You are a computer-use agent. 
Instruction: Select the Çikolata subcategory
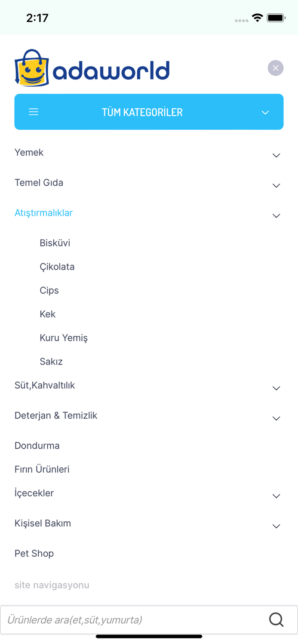(57, 267)
